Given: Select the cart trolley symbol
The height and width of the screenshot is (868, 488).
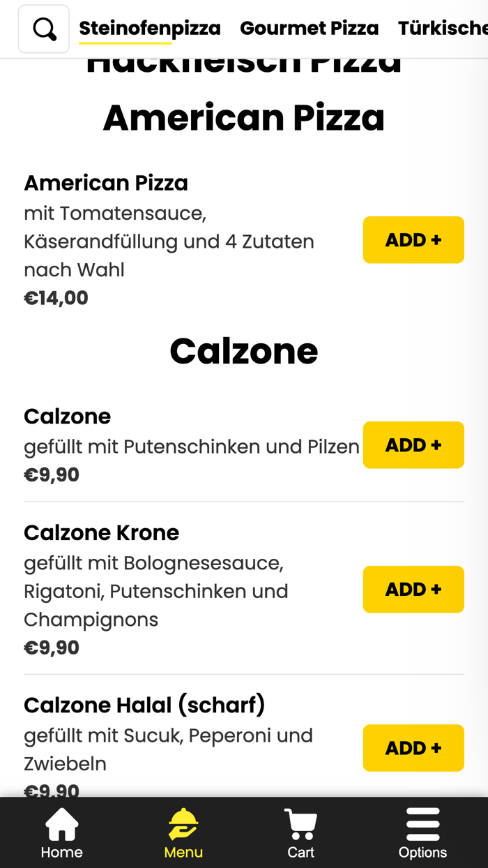Looking at the screenshot, I should (x=300, y=823).
